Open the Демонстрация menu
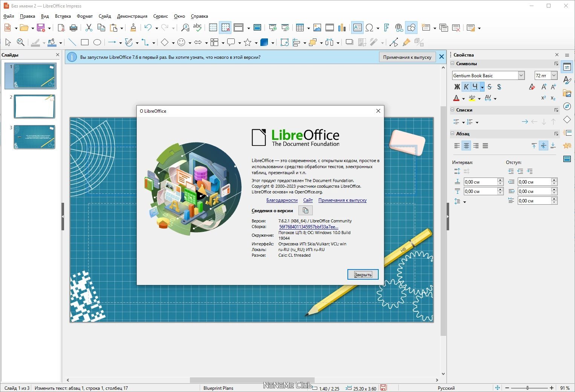Screen dimensions: 575x392 (132, 16)
